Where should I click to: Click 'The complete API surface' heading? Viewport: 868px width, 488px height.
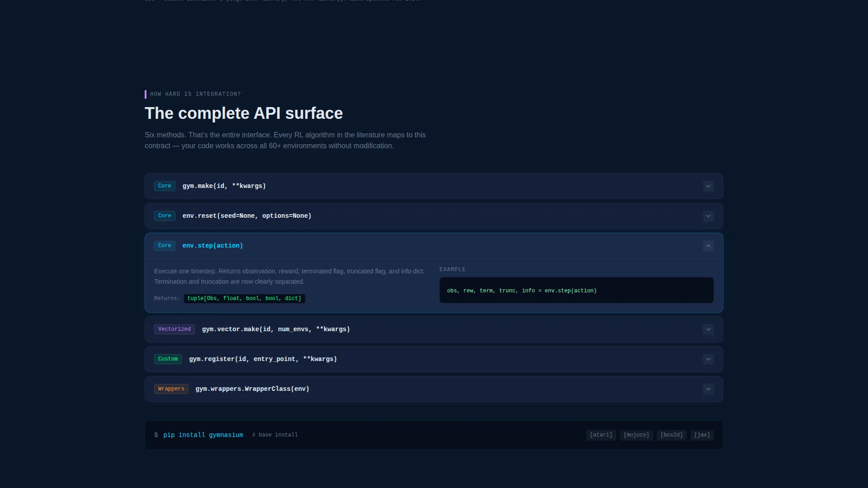(x=244, y=113)
